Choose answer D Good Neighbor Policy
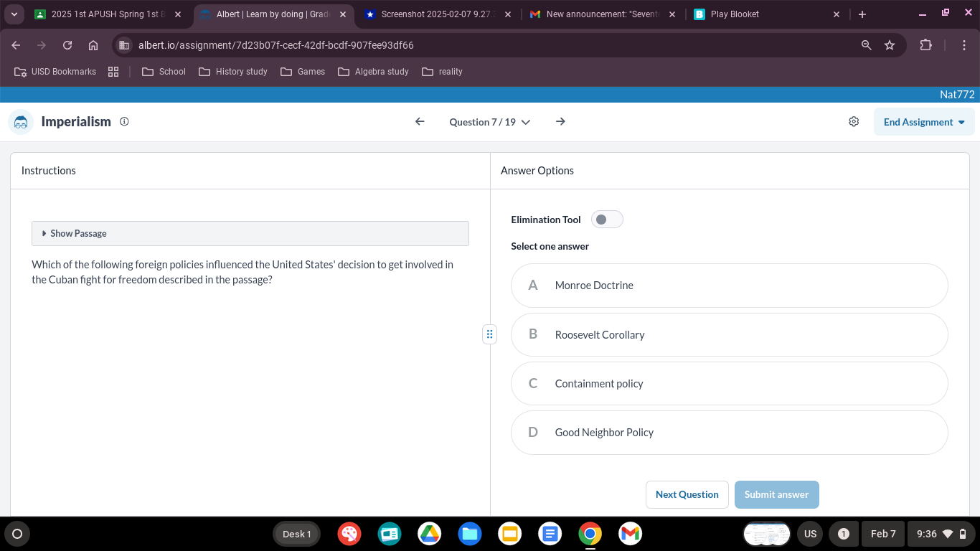980x551 pixels. point(729,433)
